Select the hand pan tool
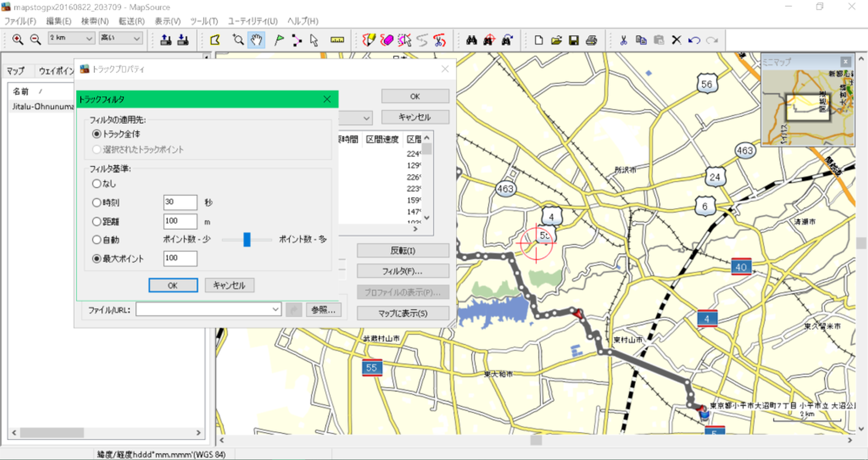Viewport: 868px width, 460px height. pyautogui.click(x=256, y=40)
